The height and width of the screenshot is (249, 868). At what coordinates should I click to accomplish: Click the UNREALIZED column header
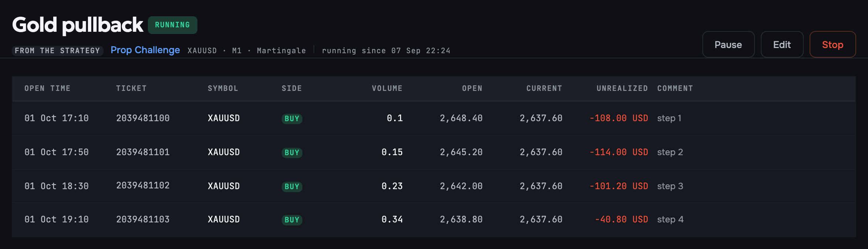(622, 88)
